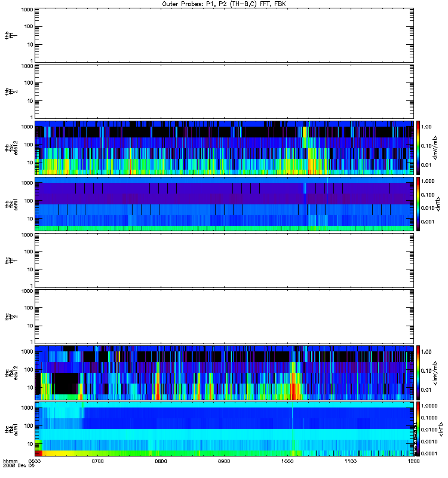Select the thb fbk edc12 color bar
The height and width of the screenshot is (478, 448).
418,148
